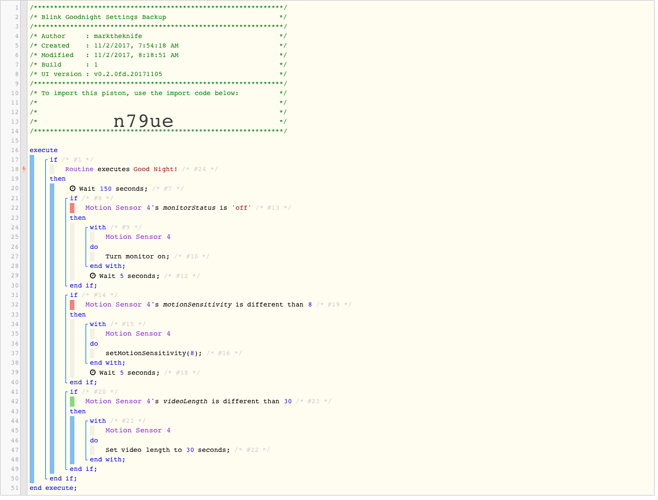This screenshot has width=658, height=500.
Task: Click the motionSensitivity attribute name
Action: (x=197, y=305)
